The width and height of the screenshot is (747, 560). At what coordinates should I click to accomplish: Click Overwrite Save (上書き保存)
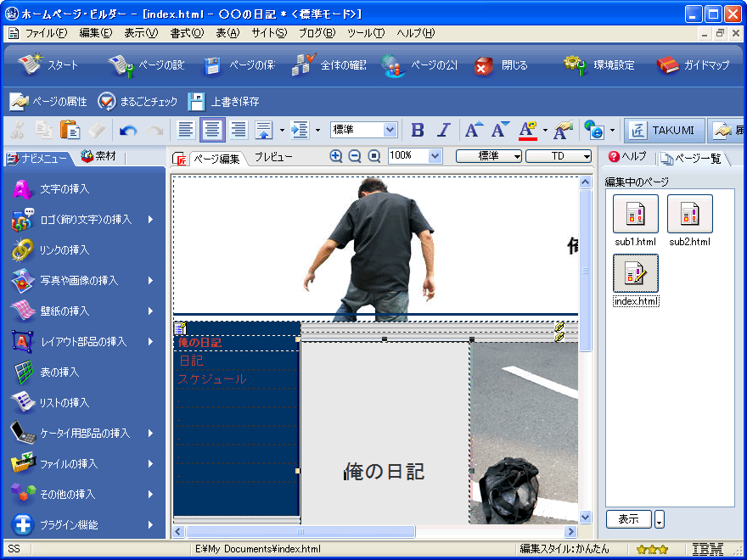click(x=223, y=102)
